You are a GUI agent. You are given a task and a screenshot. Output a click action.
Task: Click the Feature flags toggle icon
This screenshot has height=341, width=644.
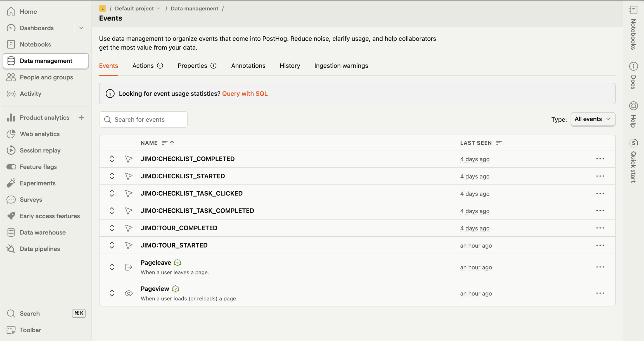click(11, 167)
